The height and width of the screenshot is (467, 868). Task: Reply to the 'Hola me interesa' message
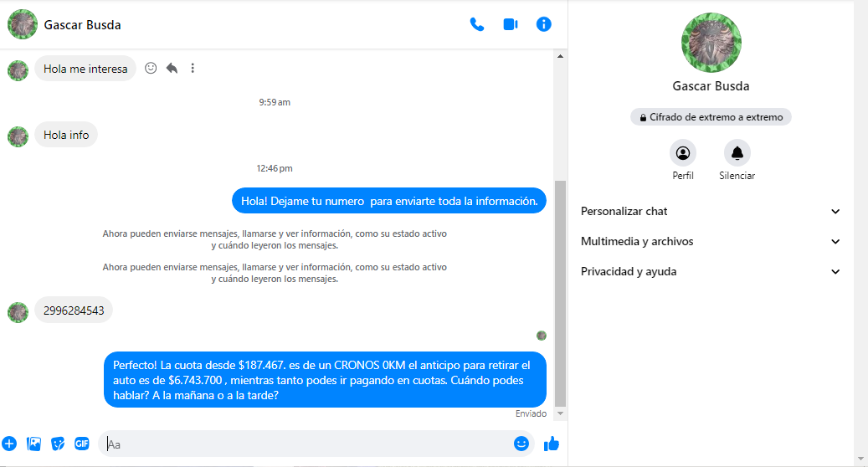coord(172,68)
